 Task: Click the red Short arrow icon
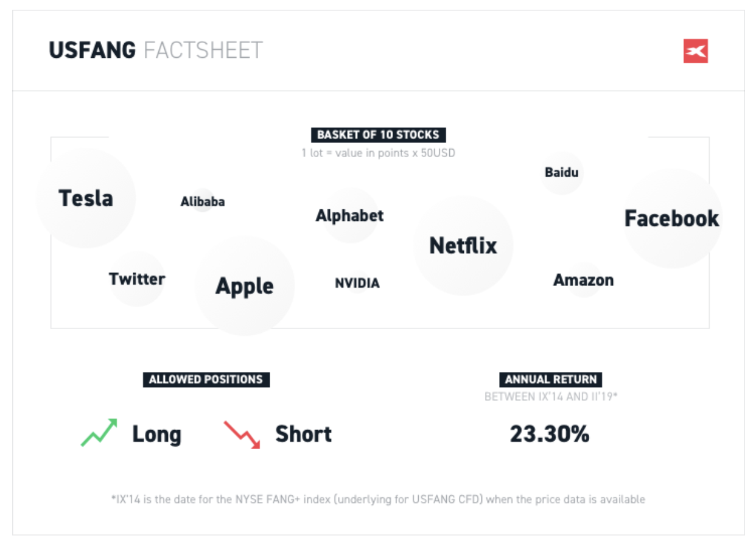coord(242,434)
